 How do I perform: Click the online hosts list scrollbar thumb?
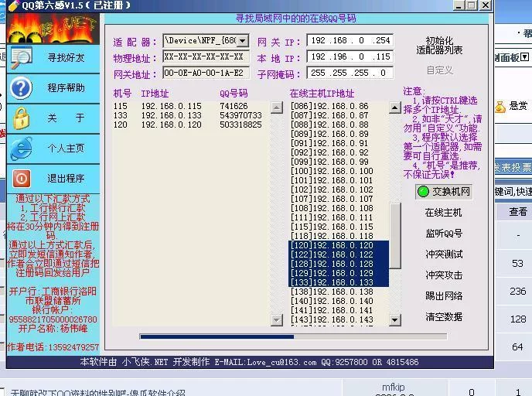tap(395, 235)
